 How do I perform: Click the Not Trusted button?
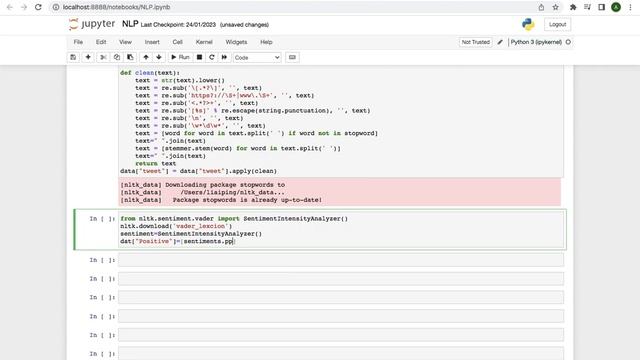tap(476, 42)
